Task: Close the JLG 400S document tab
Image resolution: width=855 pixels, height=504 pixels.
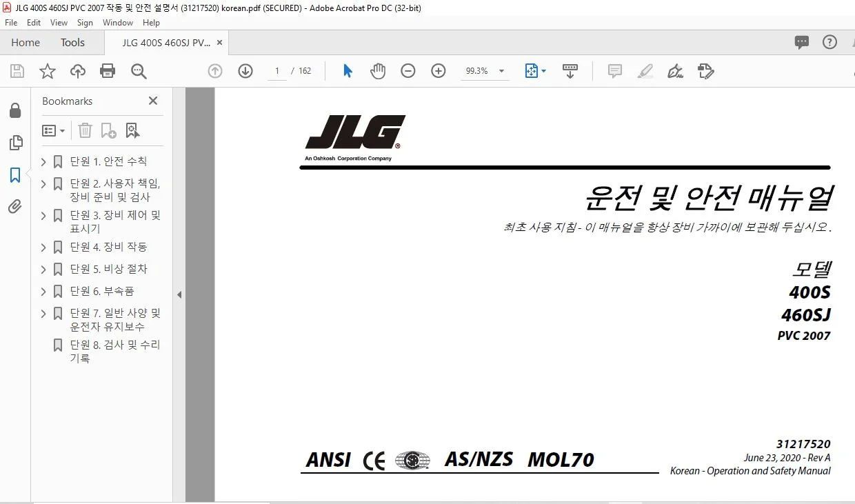Action: coord(219,42)
